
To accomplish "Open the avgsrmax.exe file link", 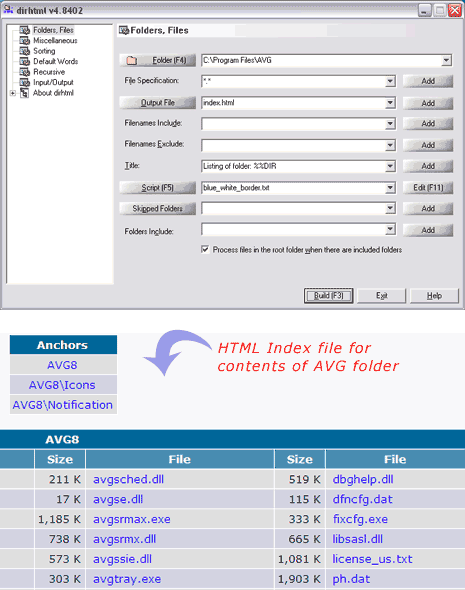I will click(132, 519).
